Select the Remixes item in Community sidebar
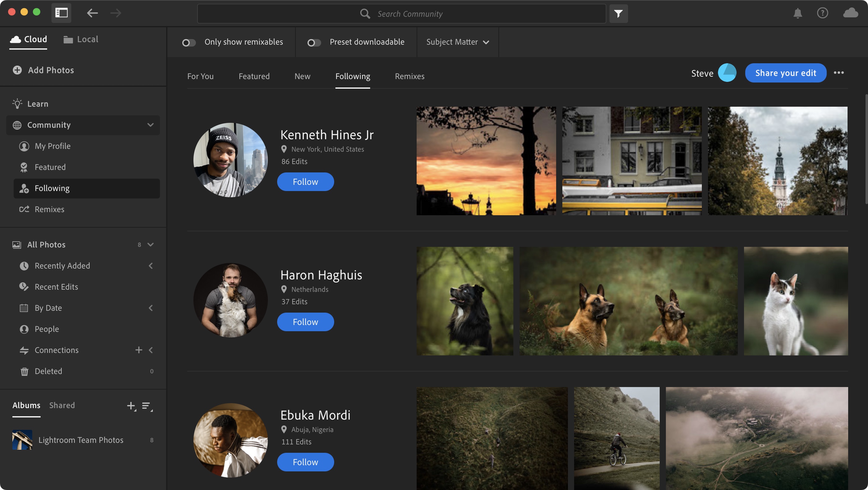The image size is (868, 490). pyautogui.click(x=49, y=209)
